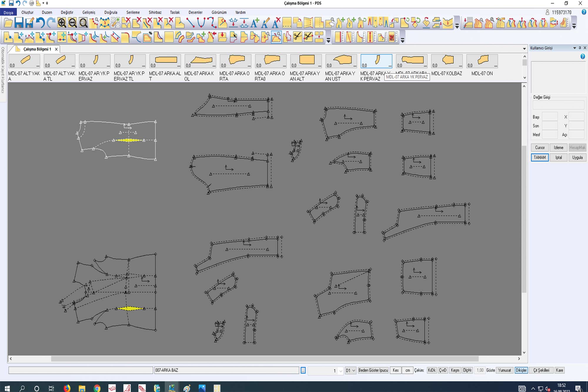The width and height of the screenshot is (588, 392).
Task: Click the Undo arrow icon
Action: [x=40, y=23]
